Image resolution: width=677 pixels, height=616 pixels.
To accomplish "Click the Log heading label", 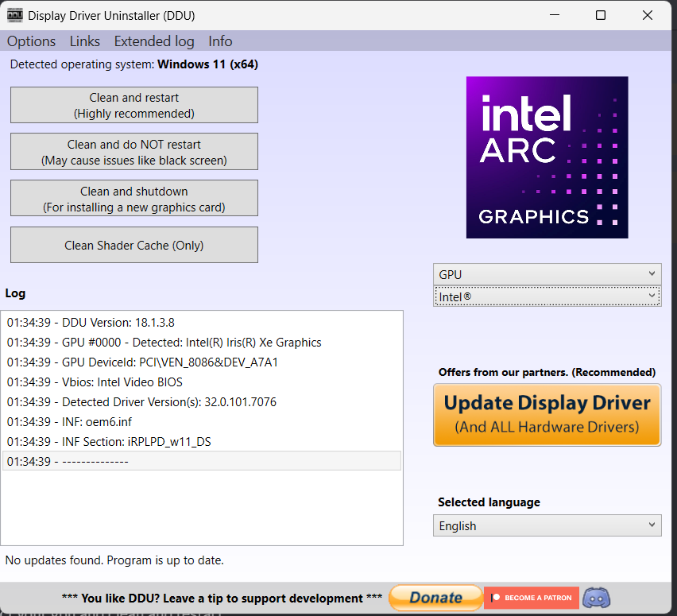I will point(15,293).
